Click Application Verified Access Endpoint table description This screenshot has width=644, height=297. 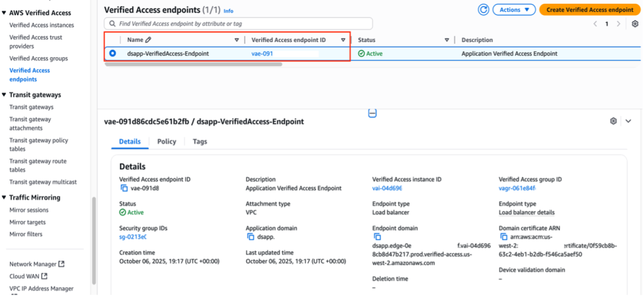tap(509, 54)
